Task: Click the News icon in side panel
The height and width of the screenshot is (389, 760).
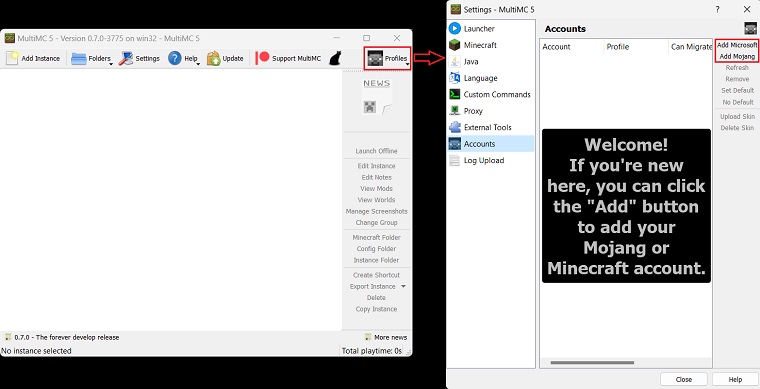Action: click(377, 97)
